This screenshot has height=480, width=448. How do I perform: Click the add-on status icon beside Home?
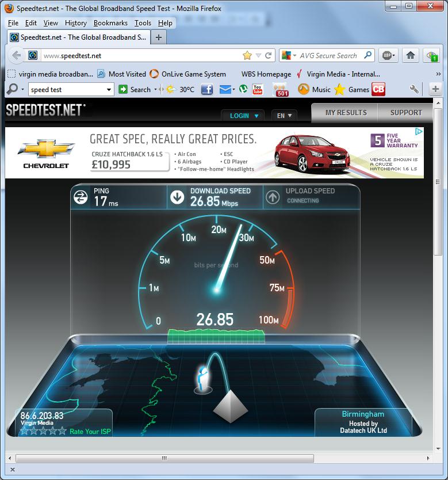(431, 56)
